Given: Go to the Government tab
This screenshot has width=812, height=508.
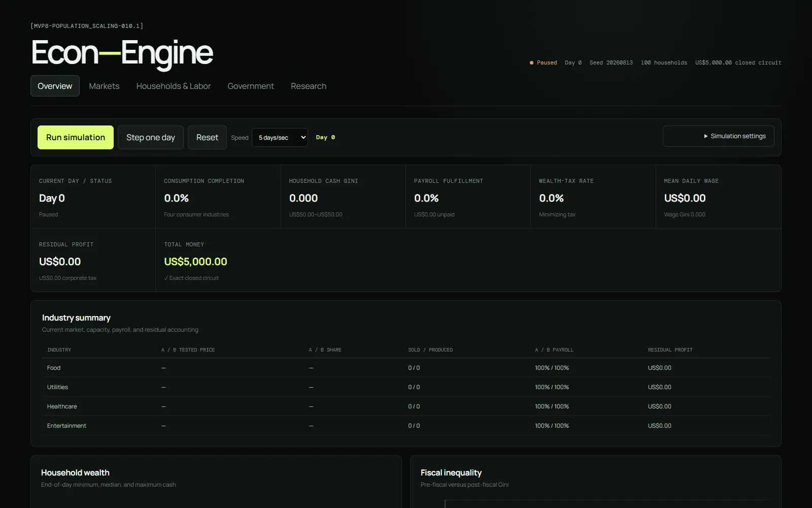Looking at the screenshot, I should [250, 86].
